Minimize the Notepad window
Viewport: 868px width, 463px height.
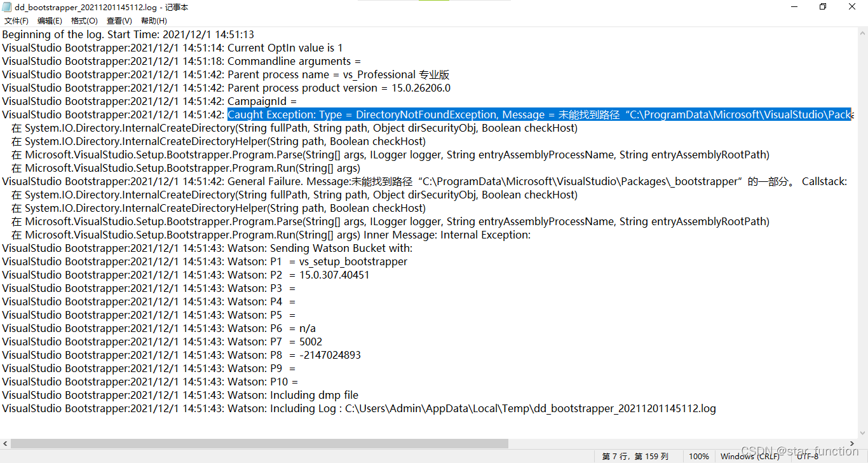(x=794, y=7)
